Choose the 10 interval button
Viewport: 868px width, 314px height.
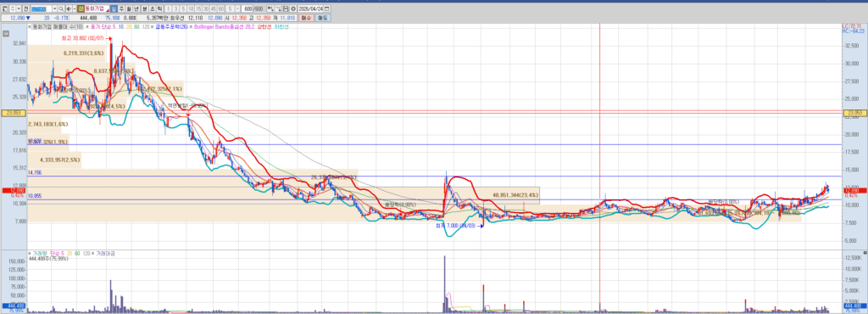point(191,8)
